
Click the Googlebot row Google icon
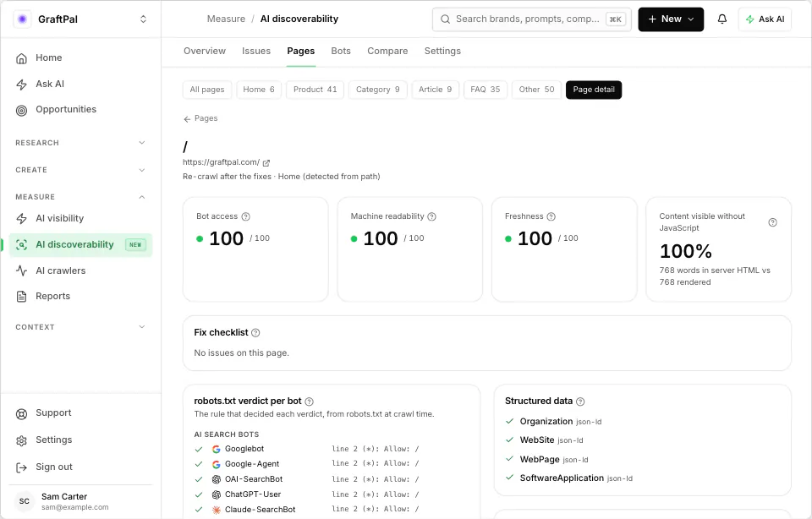(x=217, y=449)
